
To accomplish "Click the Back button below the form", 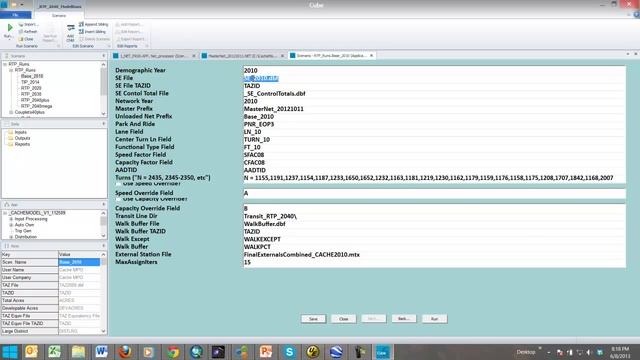I will (404, 319).
